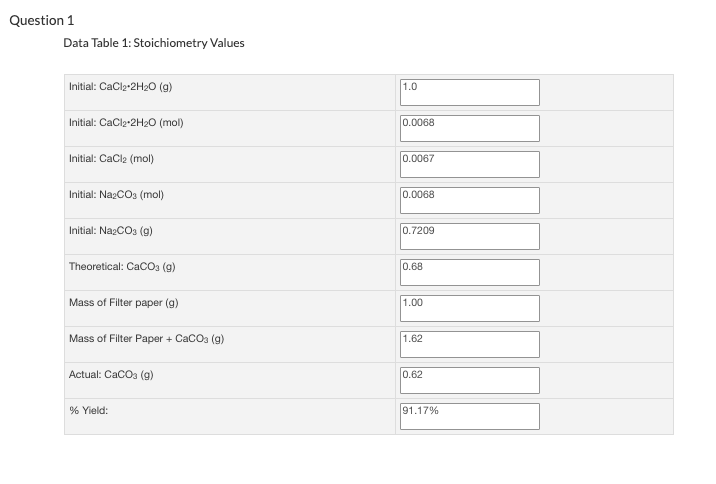Select the CaCl2·2H2O (mol) input box

point(469,128)
